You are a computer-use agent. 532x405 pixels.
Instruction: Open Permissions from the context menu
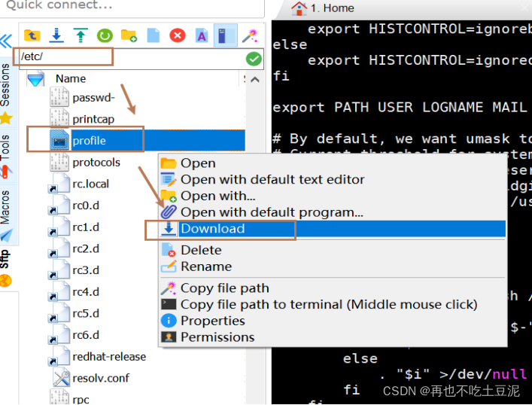[x=333, y=337]
